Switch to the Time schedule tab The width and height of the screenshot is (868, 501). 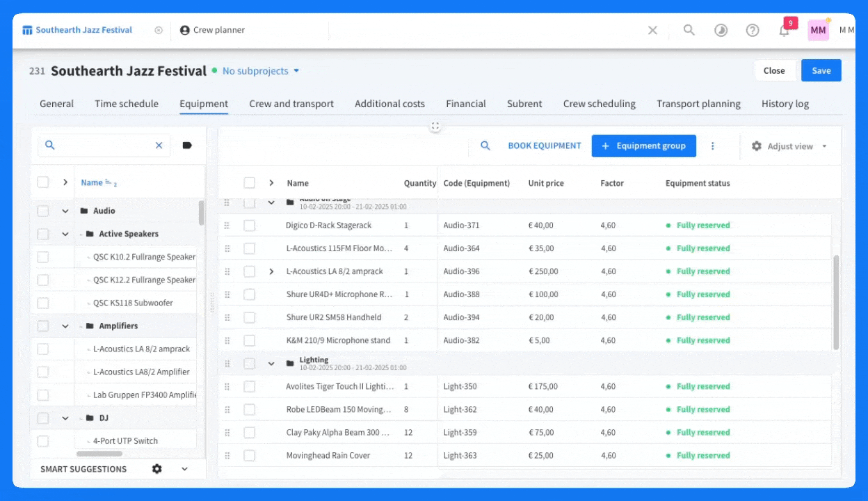(127, 104)
